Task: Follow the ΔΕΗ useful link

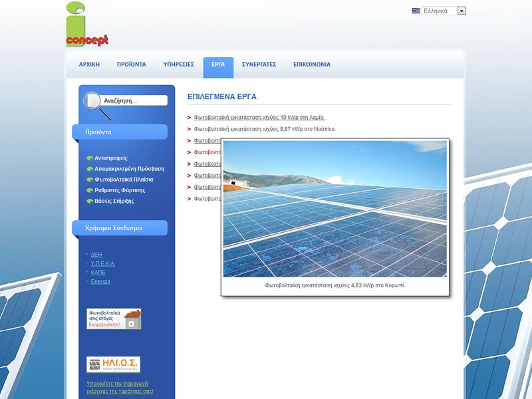Action: tap(96, 255)
